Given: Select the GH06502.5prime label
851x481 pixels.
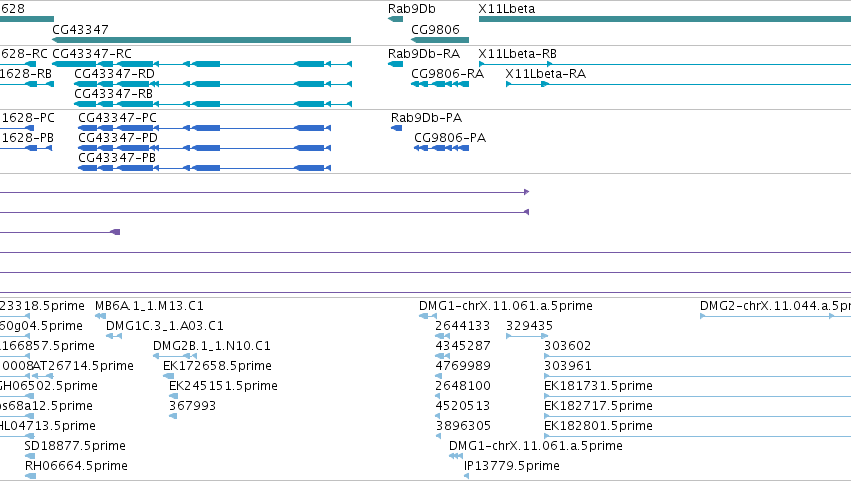Looking at the screenshot, I should 48,386.
